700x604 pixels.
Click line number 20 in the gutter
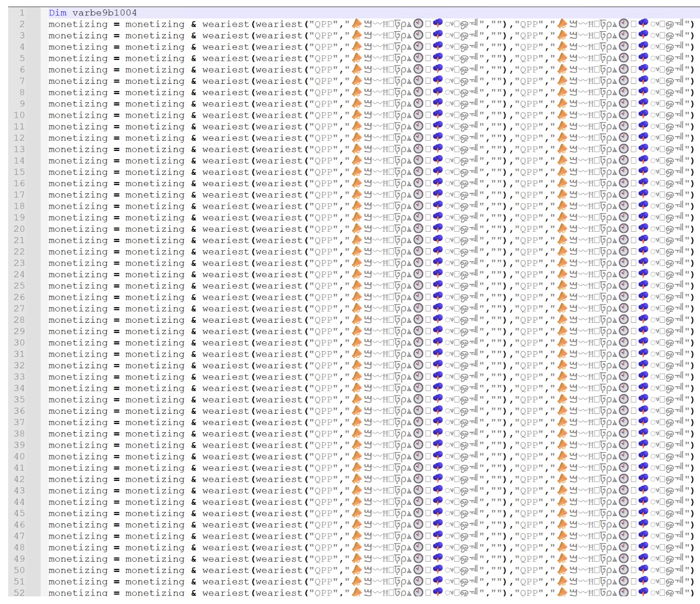click(x=19, y=229)
